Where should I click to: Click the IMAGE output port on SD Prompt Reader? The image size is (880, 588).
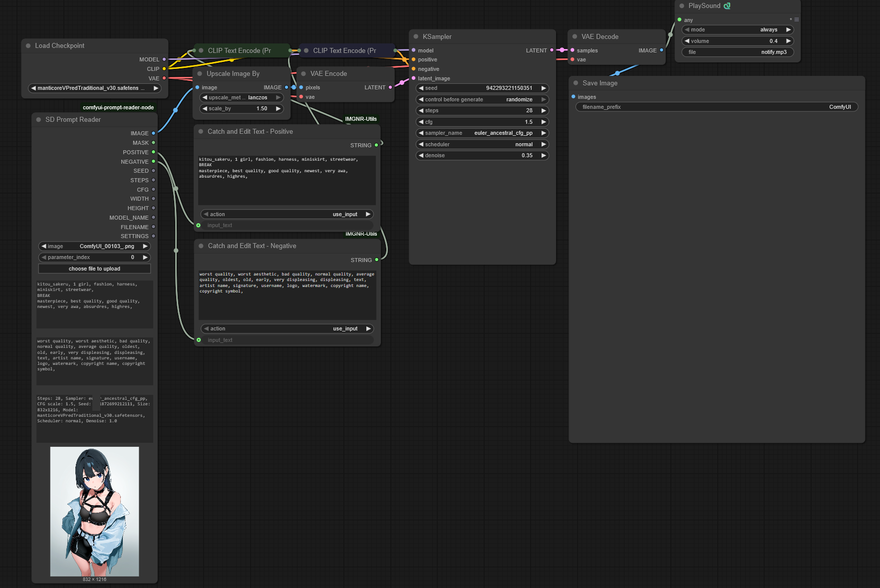[153, 133]
